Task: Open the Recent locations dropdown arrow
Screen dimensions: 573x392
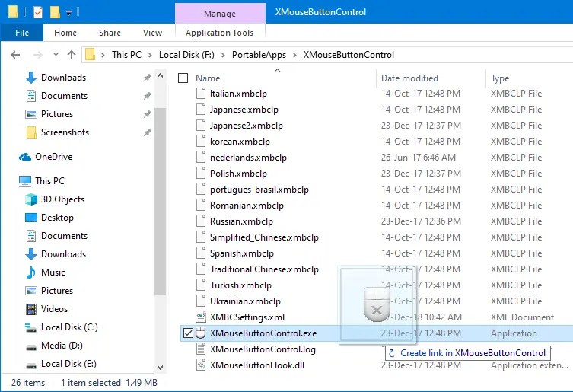Action: pos(56,55)
